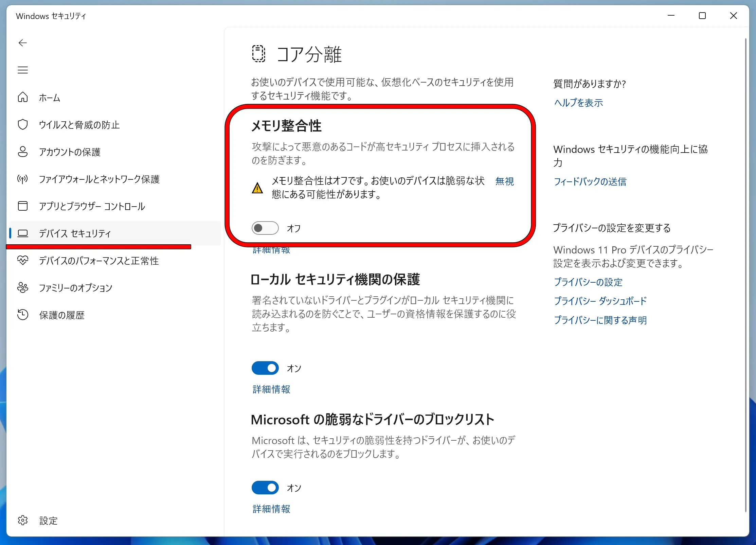Open ヘルプを表示 link

578,103
